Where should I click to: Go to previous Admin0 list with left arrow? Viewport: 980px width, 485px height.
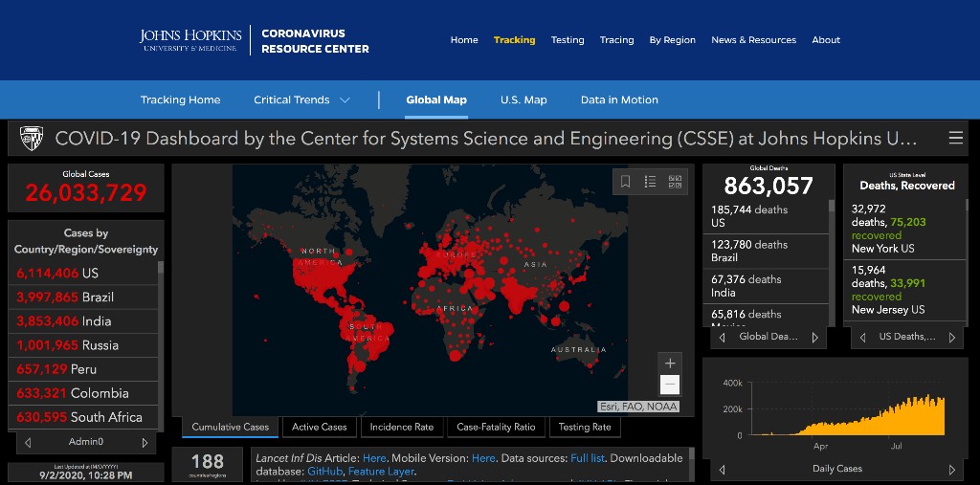pyautogui.click(x=28, y=443)
